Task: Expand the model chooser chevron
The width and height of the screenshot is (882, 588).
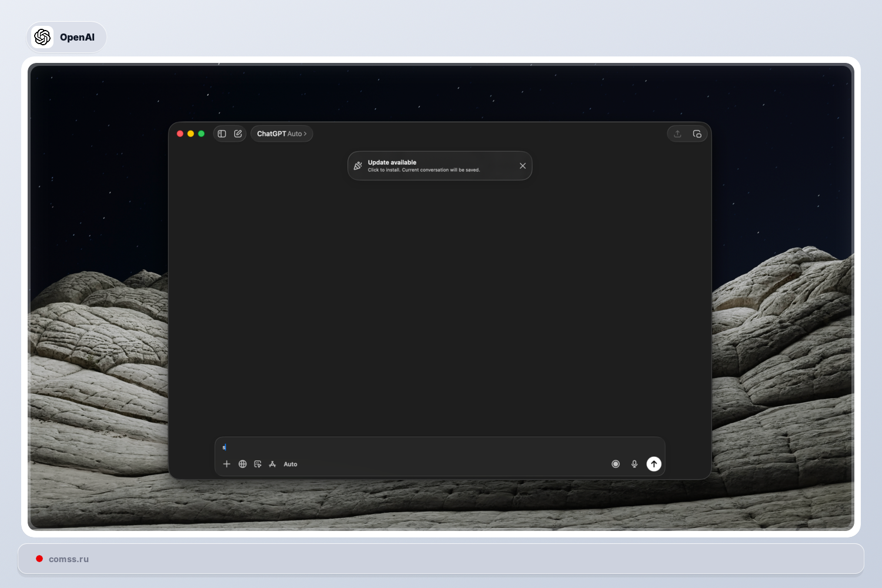Action: [306, 133]
